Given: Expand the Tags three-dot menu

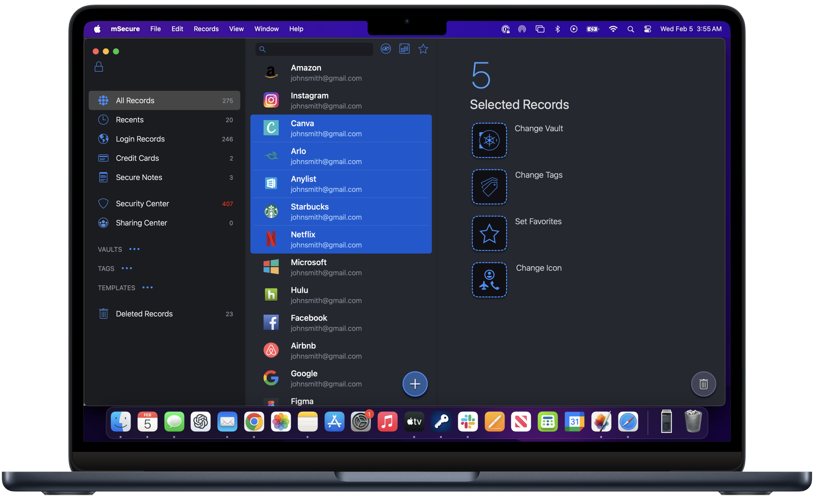Looking at the screenshot, I should point(127,268).
